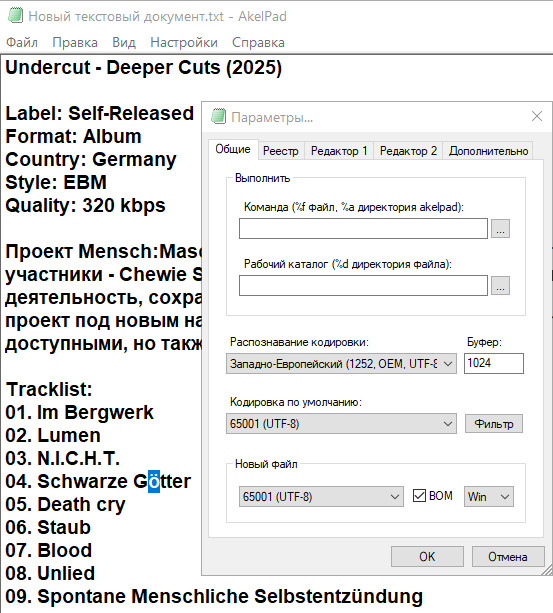553x613 pixels.
Task: Open the Справка menu
Action: click(x=258, y=42)
